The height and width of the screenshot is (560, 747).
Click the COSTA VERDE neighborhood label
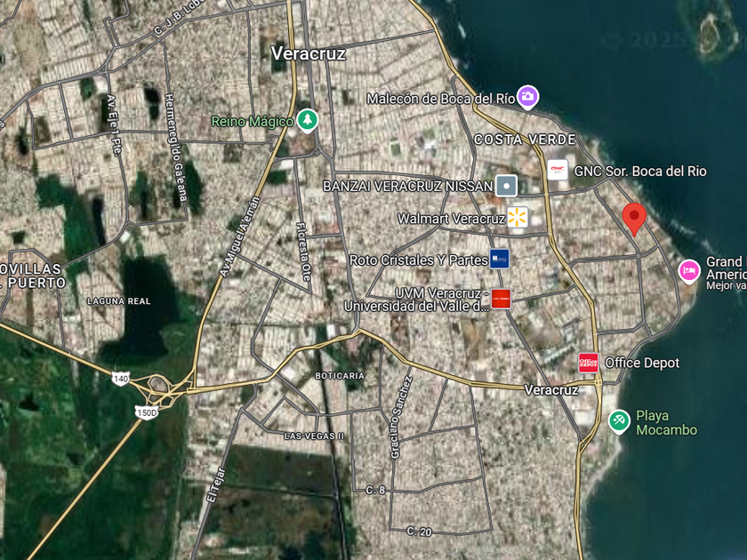[x=525, y=140]
